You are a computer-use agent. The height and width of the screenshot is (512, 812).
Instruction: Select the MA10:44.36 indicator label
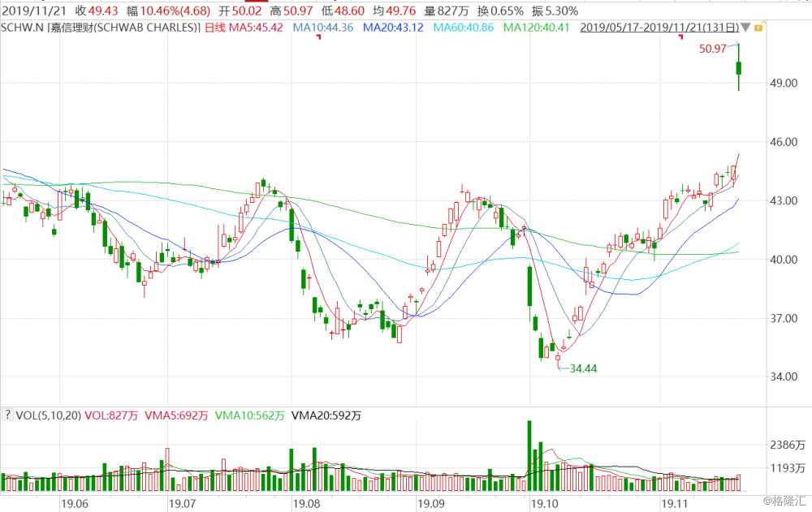pyautogui.click(x=323, y=28)
